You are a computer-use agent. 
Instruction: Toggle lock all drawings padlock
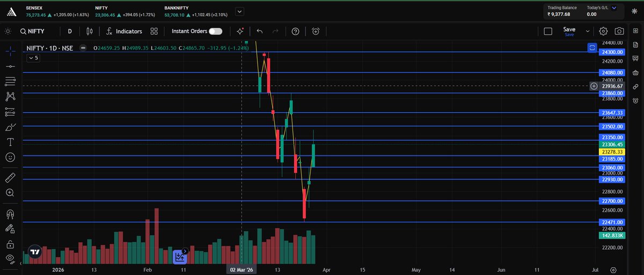pos(10,244)
